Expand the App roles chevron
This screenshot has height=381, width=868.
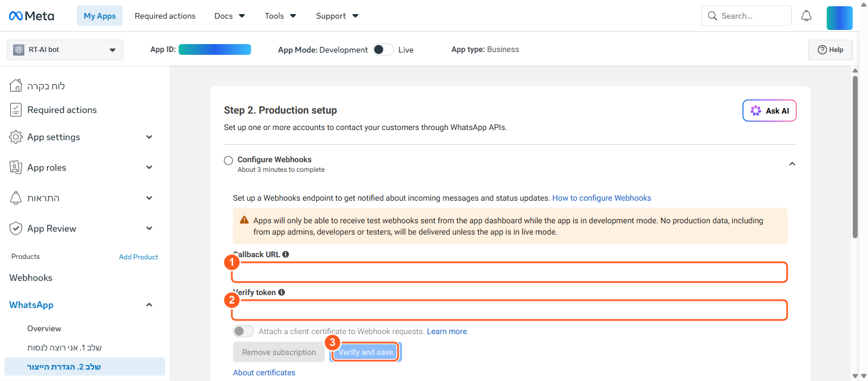click(149, 167)
